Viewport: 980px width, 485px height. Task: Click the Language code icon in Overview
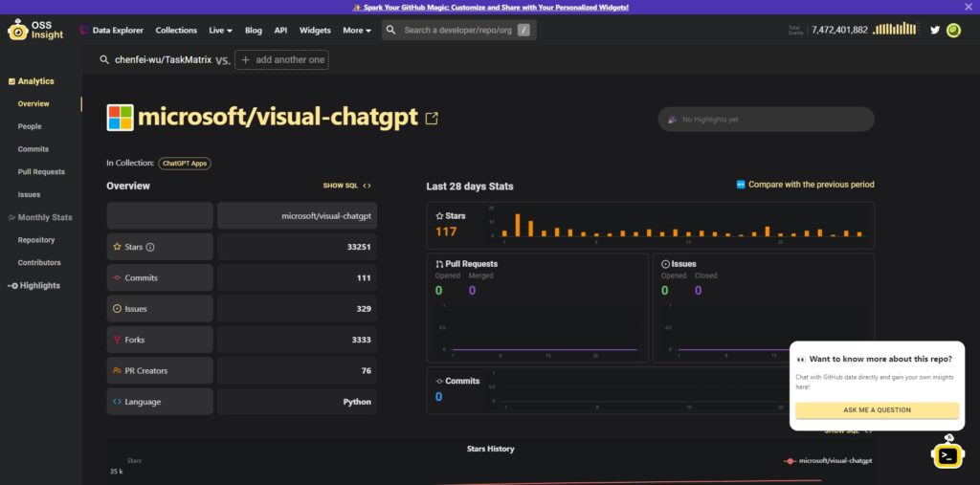point(117,402)
